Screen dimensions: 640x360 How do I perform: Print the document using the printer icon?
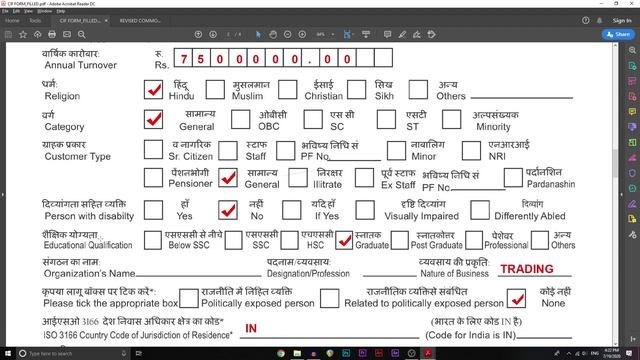pyautogui.click(x=52, y=35)
